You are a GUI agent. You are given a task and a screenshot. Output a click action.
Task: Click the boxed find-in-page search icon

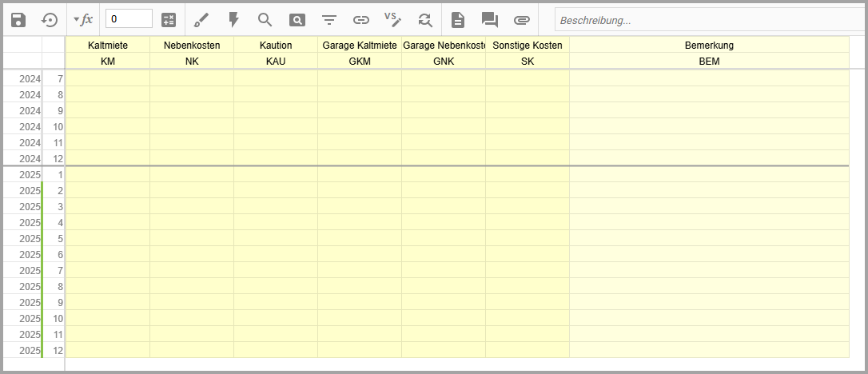pyautogui.click(x=297, y=19)
